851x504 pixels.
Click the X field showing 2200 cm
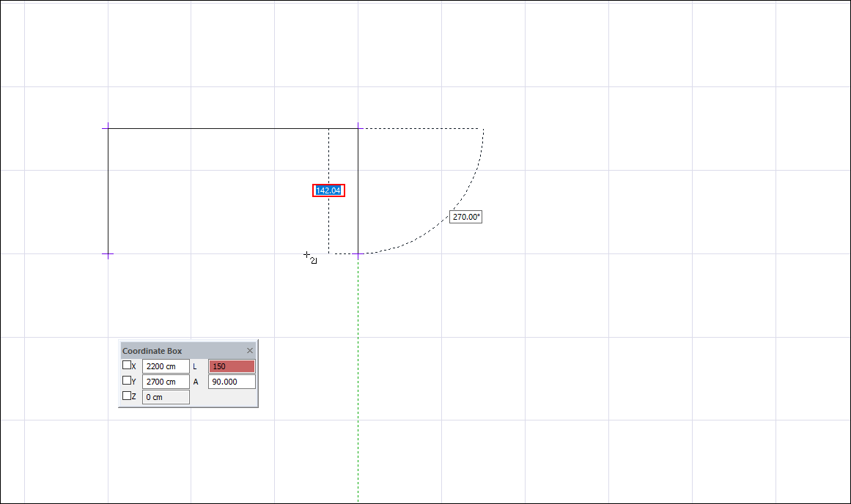point(165,366)
